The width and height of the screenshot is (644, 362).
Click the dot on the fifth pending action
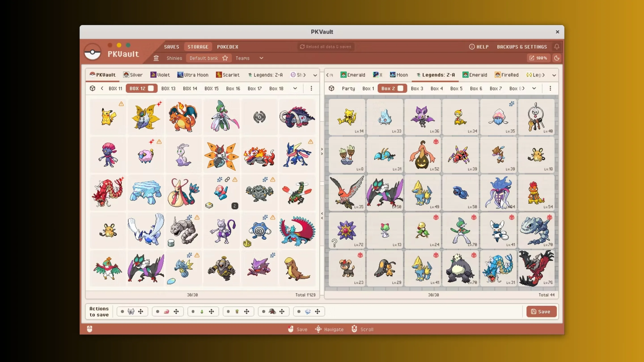263,311
